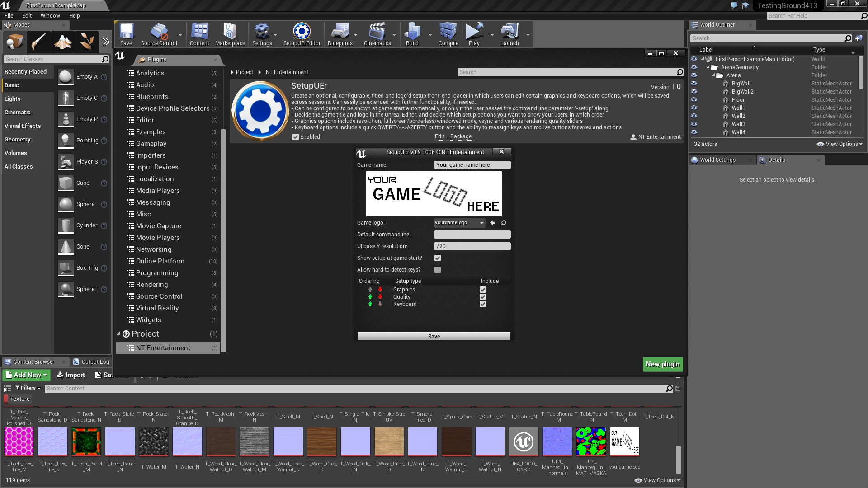Image resolution: width=868 pixels, height=488 pixels.
Task: Click the Save toolbar icon
Action: 126,34
